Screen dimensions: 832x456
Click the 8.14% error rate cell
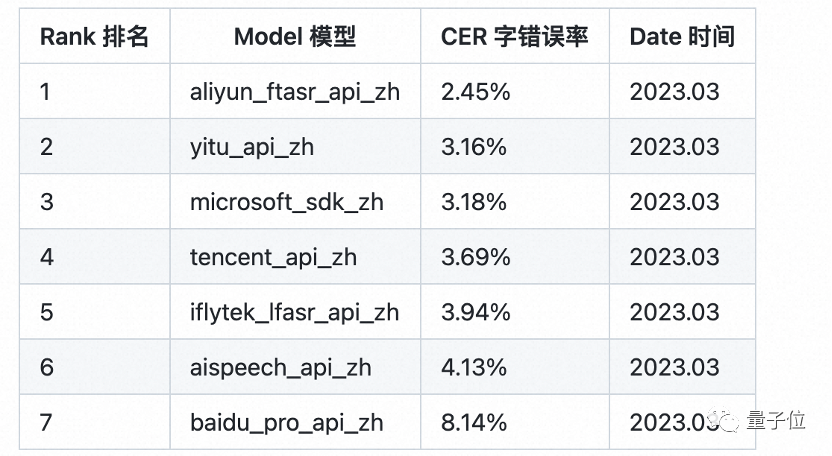(474, 422)
